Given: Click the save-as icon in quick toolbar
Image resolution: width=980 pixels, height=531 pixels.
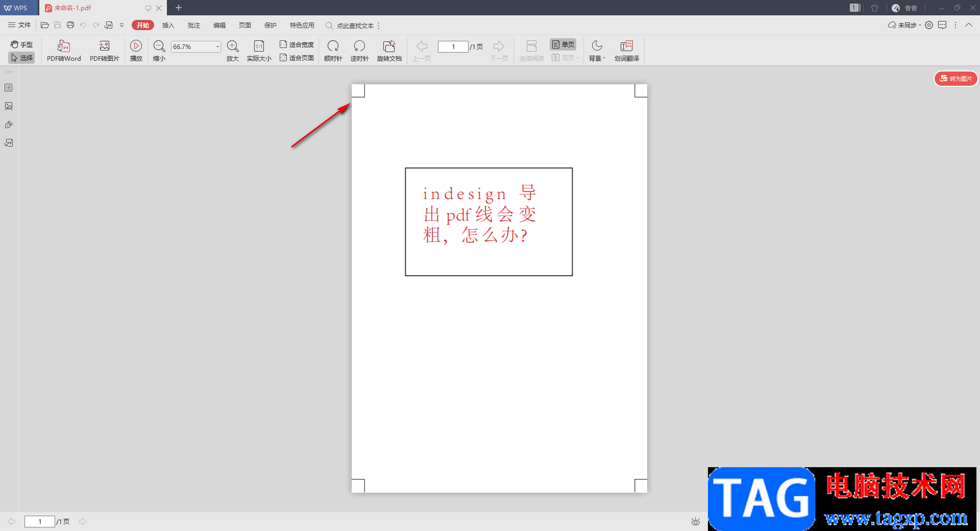Looking at the screenshot, I should 109,25.
